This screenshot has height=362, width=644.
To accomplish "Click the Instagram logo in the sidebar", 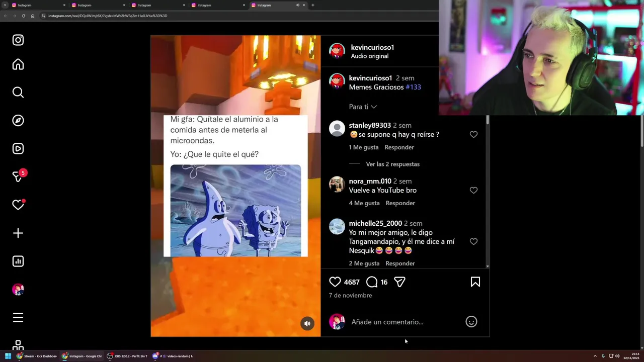I will (18, 40).
